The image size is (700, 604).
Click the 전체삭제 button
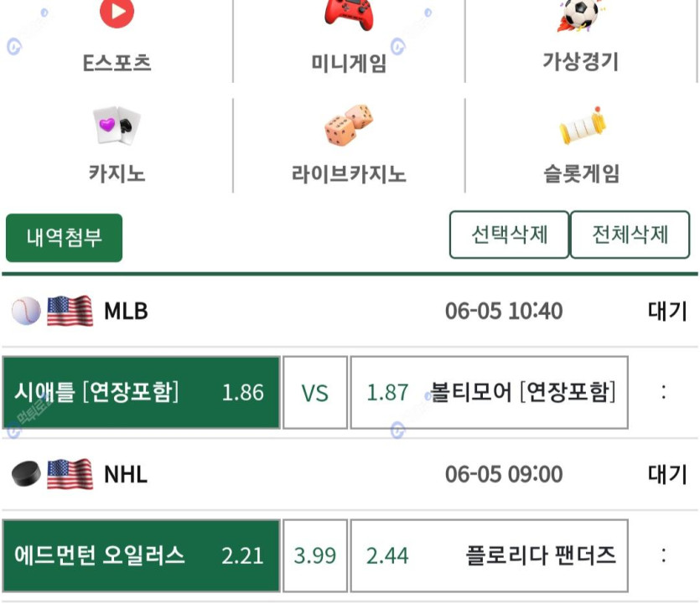click(x=630, y=235)
